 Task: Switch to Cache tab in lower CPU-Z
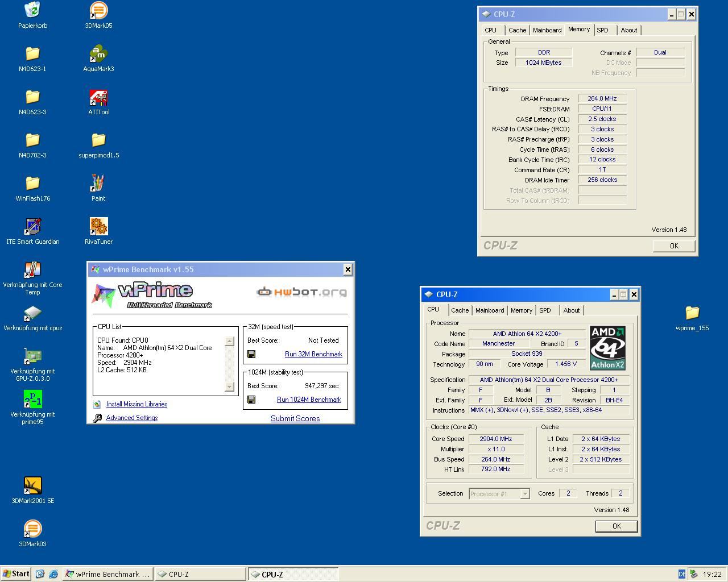click(x=460, y=310)
